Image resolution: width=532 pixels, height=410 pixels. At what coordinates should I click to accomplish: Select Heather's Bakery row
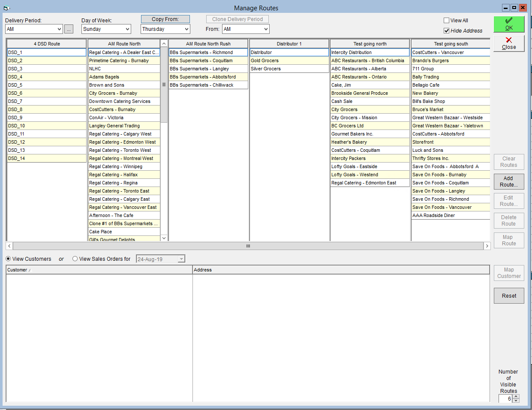[x=370, y=142]
